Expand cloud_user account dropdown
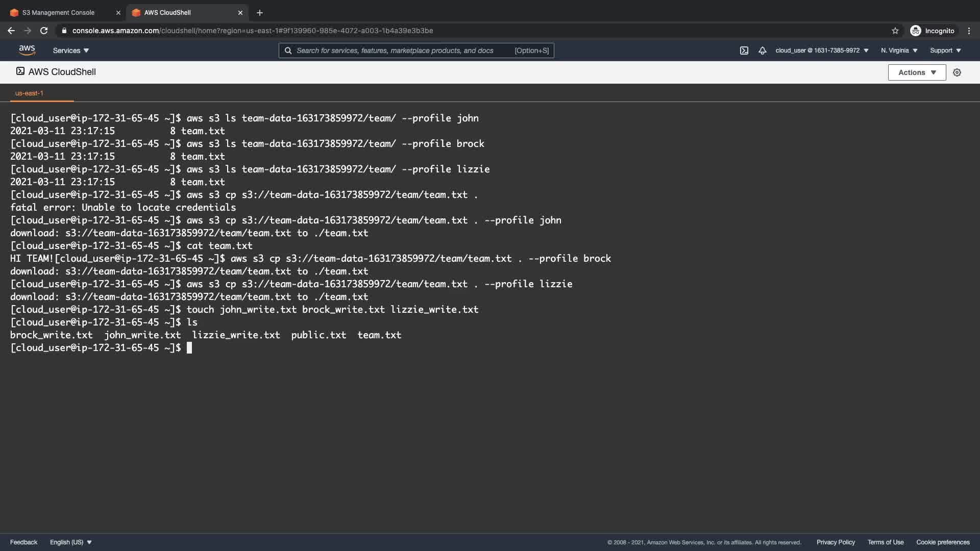 pyautogui.click(x=822, y=51)
